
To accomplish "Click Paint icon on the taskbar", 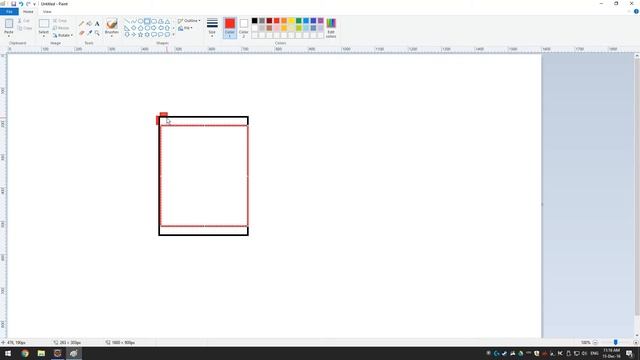I will (74, 353).
